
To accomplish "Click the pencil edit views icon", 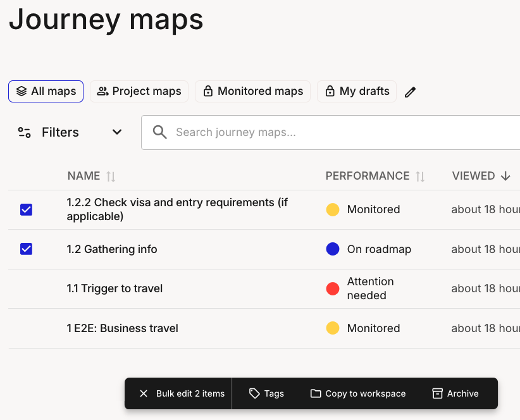I will pyautogui.click(x=411, y=92).
